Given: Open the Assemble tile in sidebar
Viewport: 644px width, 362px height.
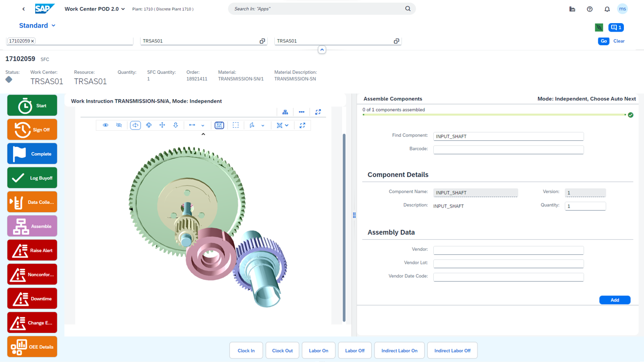Looking at the screenshot, I should point(32,226).
